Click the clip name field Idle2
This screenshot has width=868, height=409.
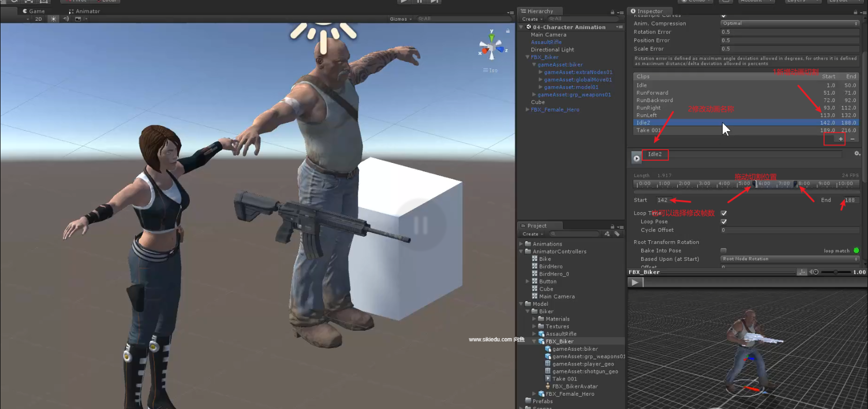point(744,154)
